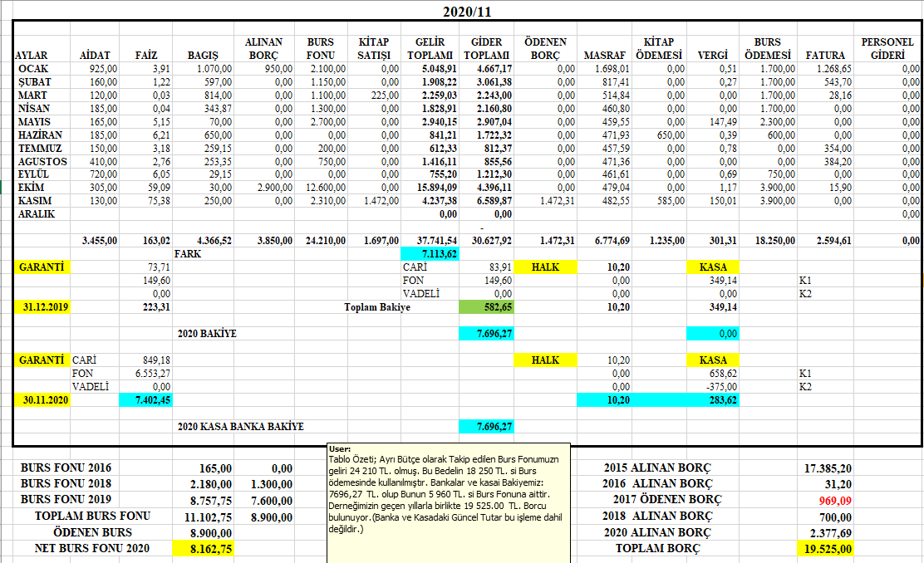Screen dimensions: 924x563
Task: Select the BURS FONU 2016 label
Action: coord(66,468)
